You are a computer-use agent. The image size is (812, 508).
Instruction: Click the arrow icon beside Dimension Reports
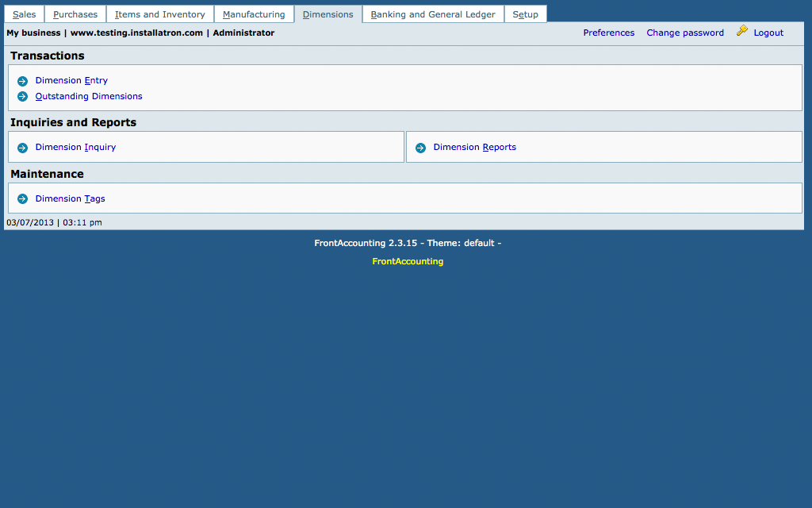pyautogui.click(x=420, y=148)
